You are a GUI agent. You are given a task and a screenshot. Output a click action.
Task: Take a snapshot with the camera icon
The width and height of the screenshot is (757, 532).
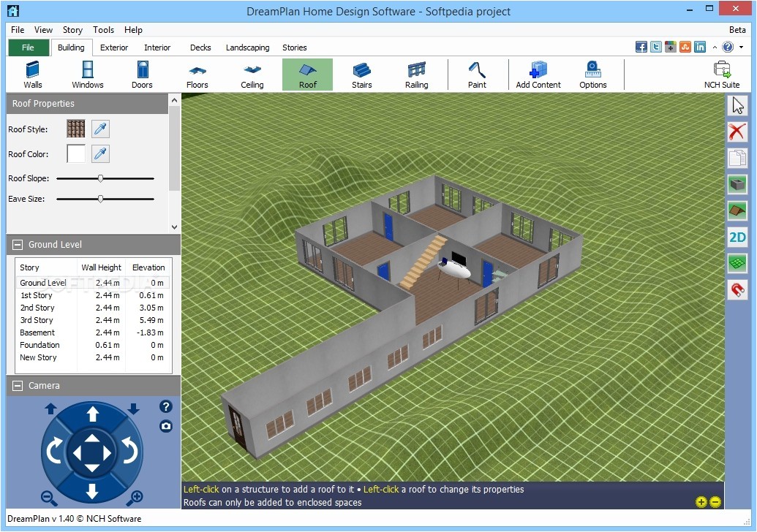tap(166, 426)
